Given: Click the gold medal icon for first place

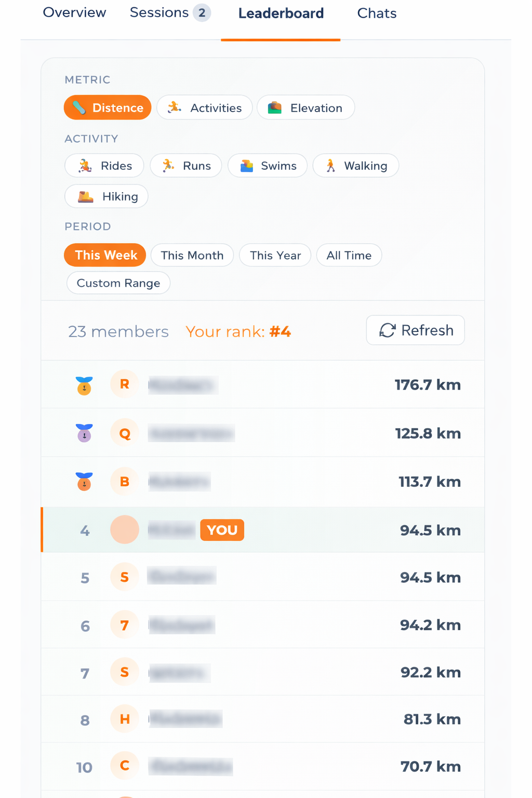Looking at the screenshot, I should (84, 385).
